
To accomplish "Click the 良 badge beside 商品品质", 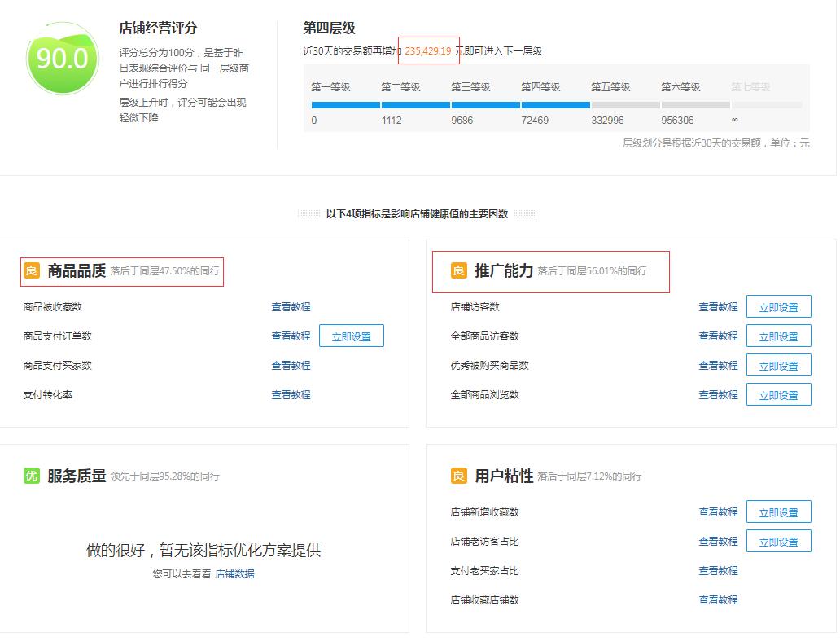I will (x=31, y=270).
